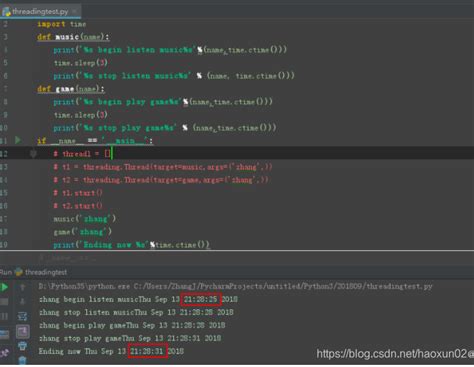This screenshot has height=367, width=474.
Task: Click the Up the Stack Trace arrow
Action: (23, 287)
